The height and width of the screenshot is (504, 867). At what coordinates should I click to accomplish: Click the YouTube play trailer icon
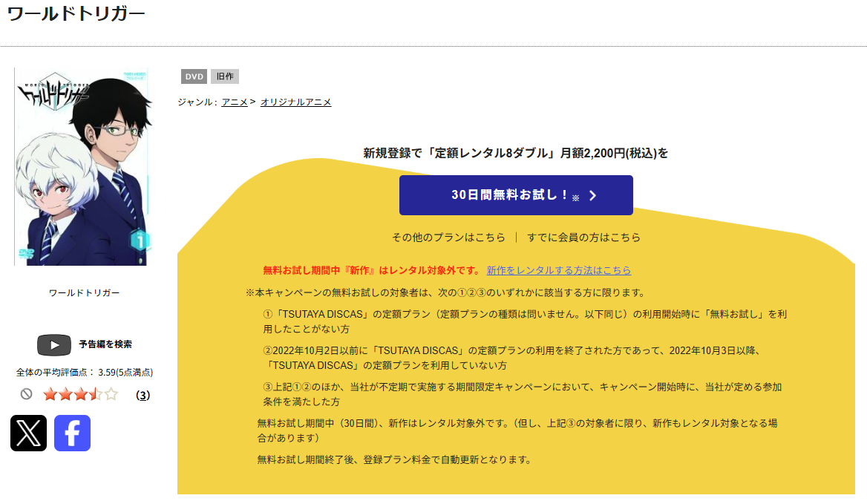point(54,345)
